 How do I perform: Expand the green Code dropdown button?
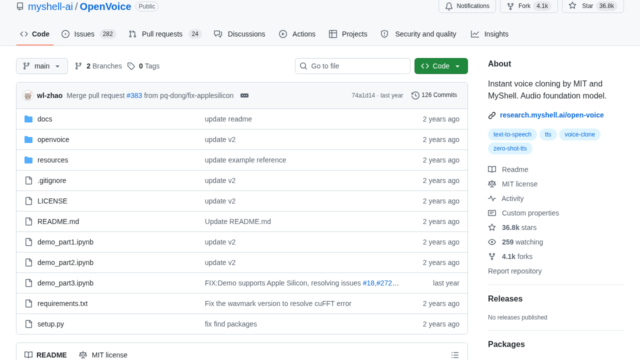[x=441, y=66]
